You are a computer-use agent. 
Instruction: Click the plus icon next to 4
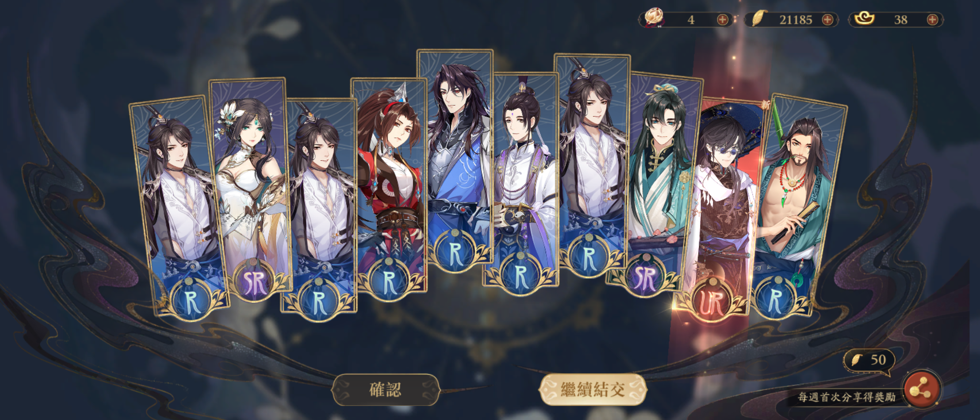coord(723,20)
